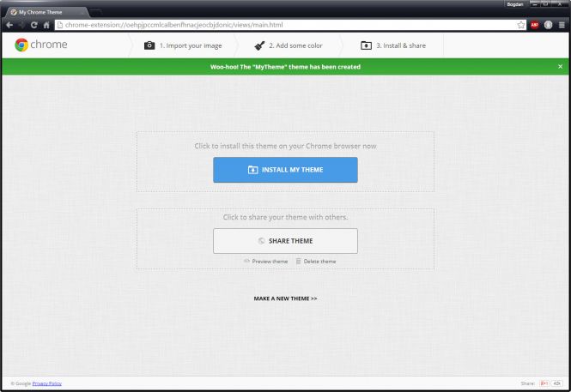Click MAKE A NEW THEME >>
Screen dimensions: 571x392
(285, 299)
